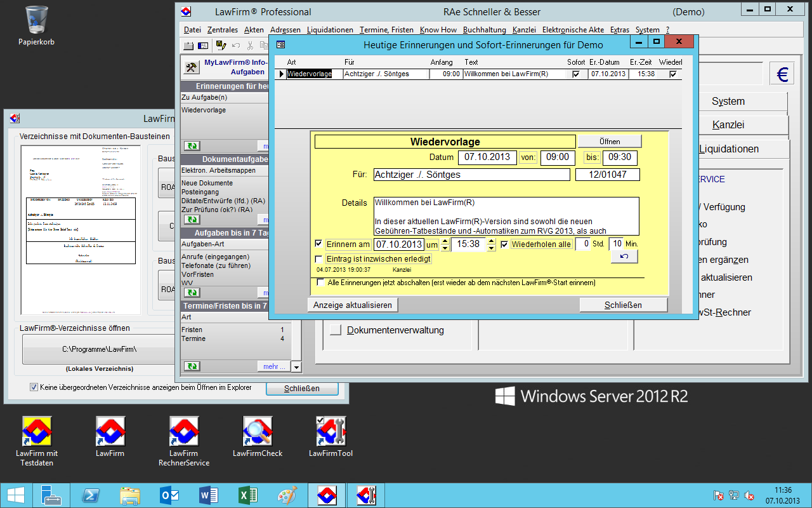Viewport: 812px width, 508px height.
Task: Click the blue form icon in LawFirm toolbar
Action: (203, 46)
